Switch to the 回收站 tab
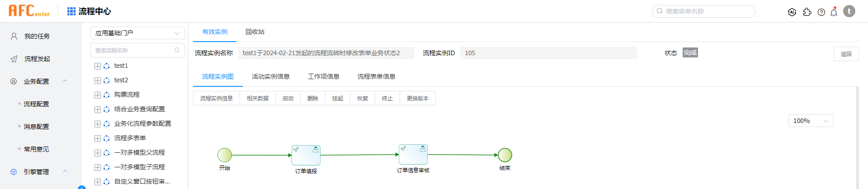 tap(255, 32)
